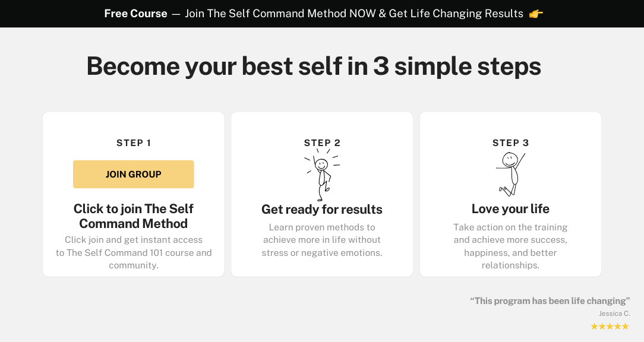Screen dimensions: 644x342
Task: Click the first star in the rating row
Action: point(595,326)
